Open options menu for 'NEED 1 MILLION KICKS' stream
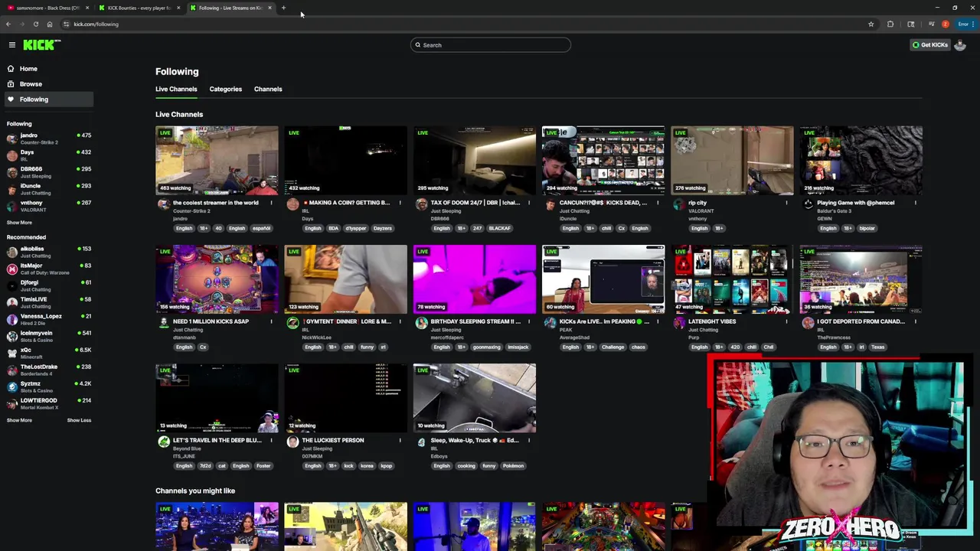The height and width of the screenshot is (551, 980). tap(271, 321)
